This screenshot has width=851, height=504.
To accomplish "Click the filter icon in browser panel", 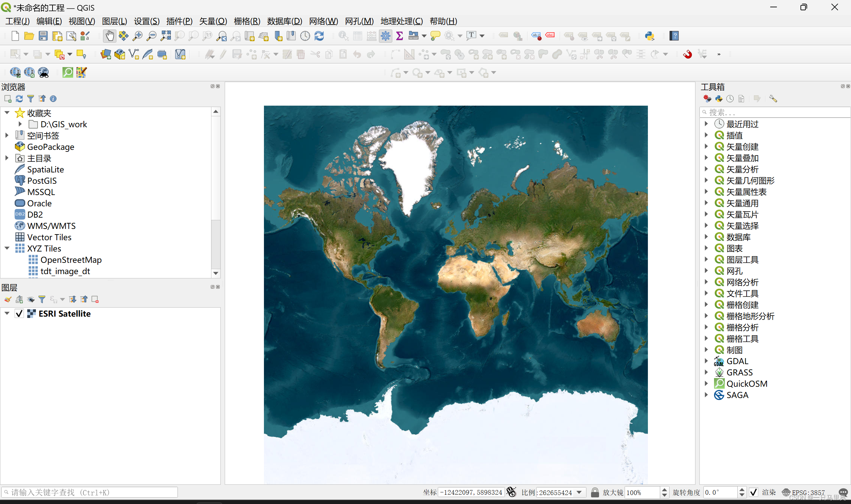I will (x=31, y=98).
